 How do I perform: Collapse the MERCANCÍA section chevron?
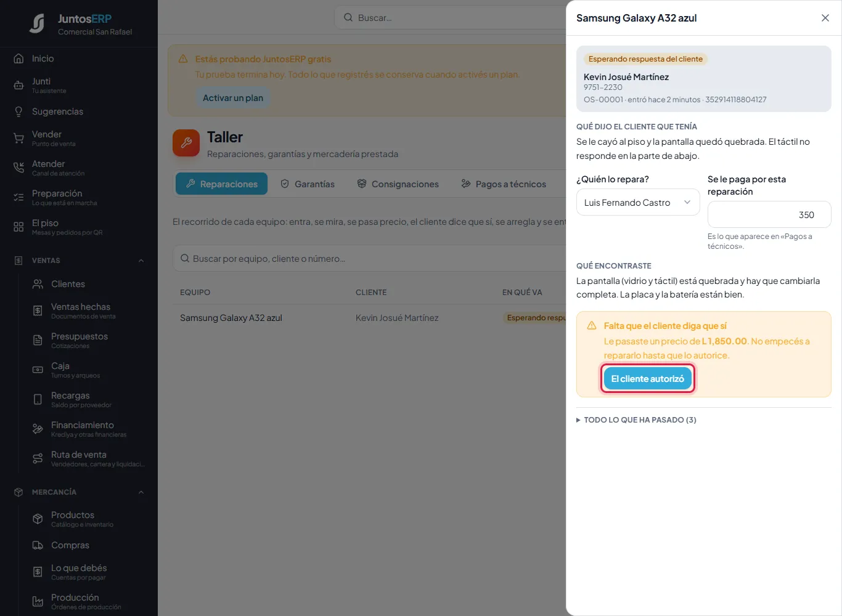click(141, 492)
